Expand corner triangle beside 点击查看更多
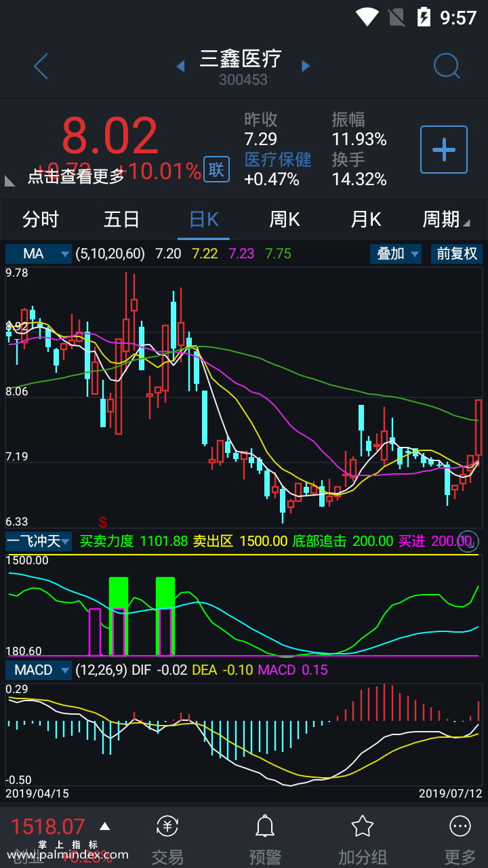 click(10, 180)
